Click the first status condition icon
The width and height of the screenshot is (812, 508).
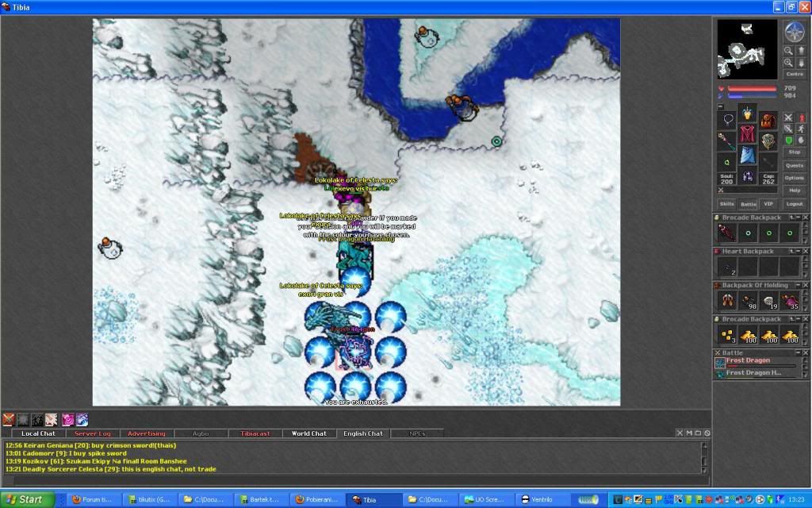point(8,419)
